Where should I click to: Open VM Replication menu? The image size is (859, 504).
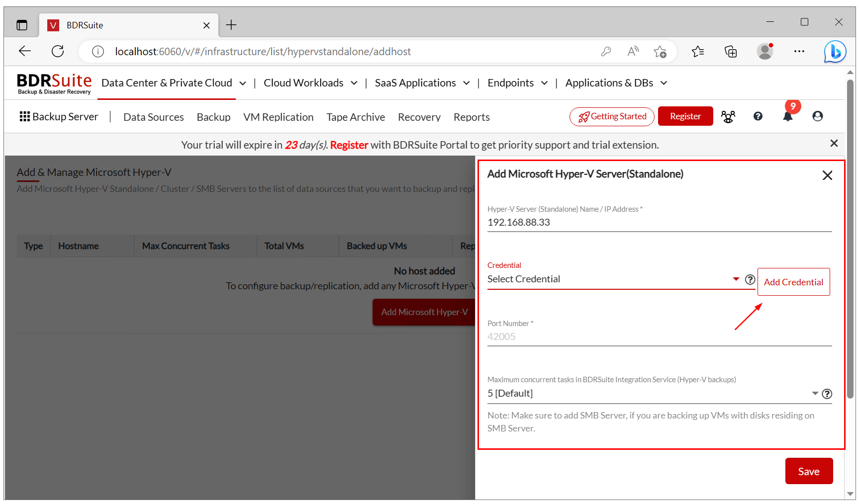(279, 117)
